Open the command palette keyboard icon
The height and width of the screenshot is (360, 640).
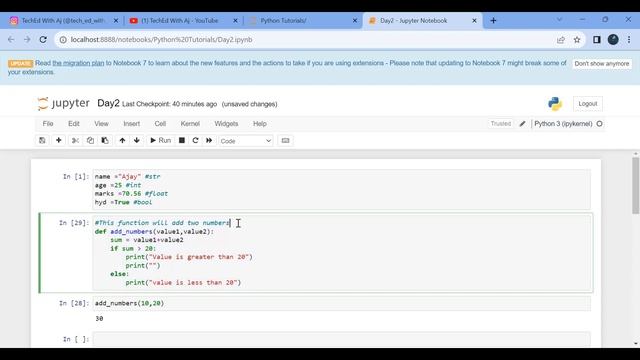pyautogui.click(x=285, y=140)
